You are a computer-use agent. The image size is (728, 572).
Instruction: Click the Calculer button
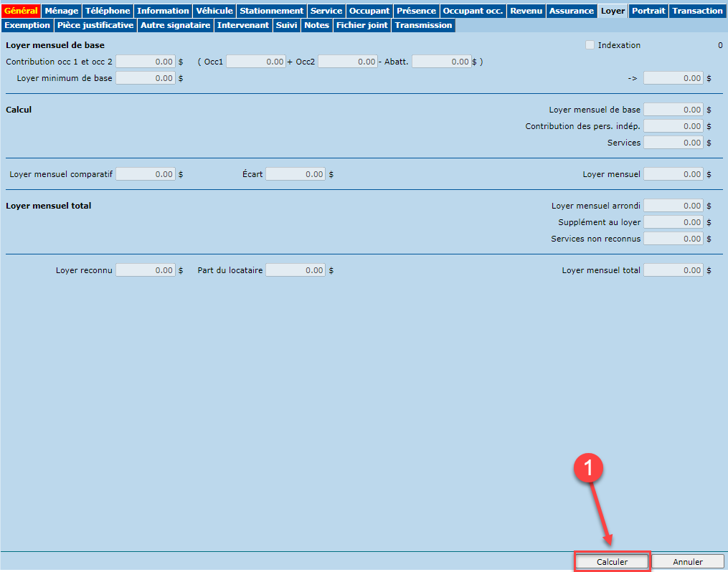612,562
